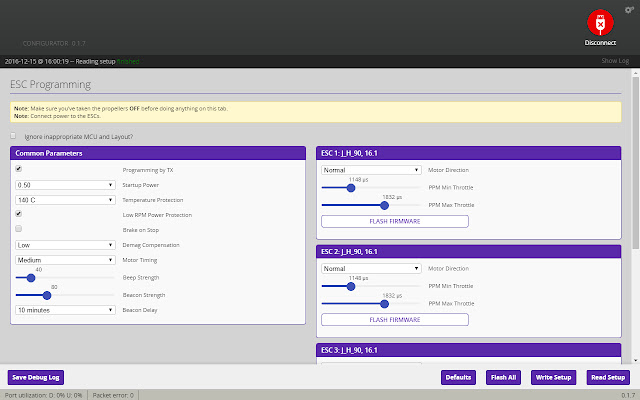Open Beacon Delay dropdown
Viewport: 640px width, 400px height.
click(x=65, y=310)
